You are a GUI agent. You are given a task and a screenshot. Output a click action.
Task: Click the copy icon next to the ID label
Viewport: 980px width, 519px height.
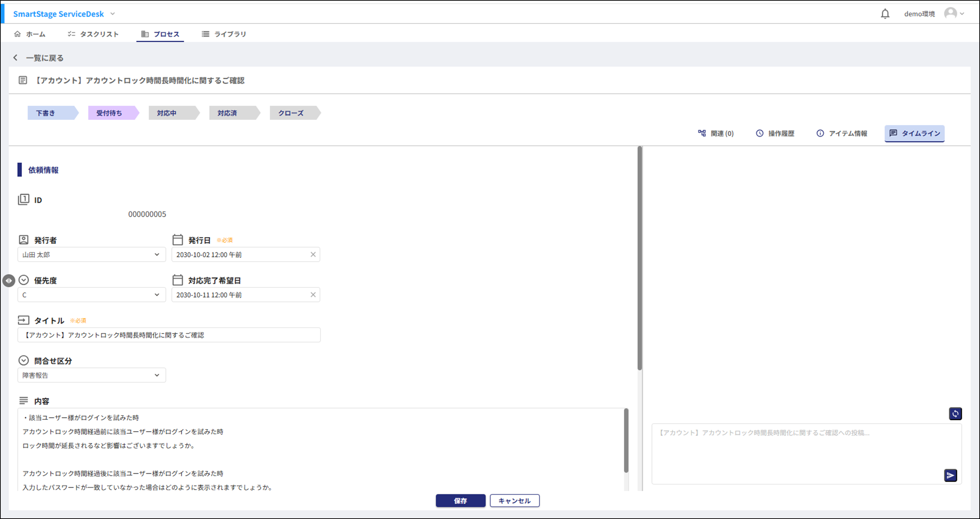tap(24, 199)
